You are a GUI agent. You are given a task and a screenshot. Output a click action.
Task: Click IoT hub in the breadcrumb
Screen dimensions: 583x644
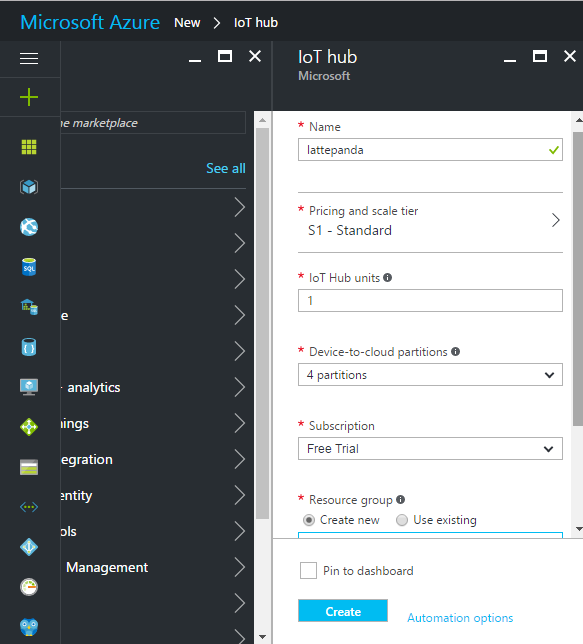point(256,23)
